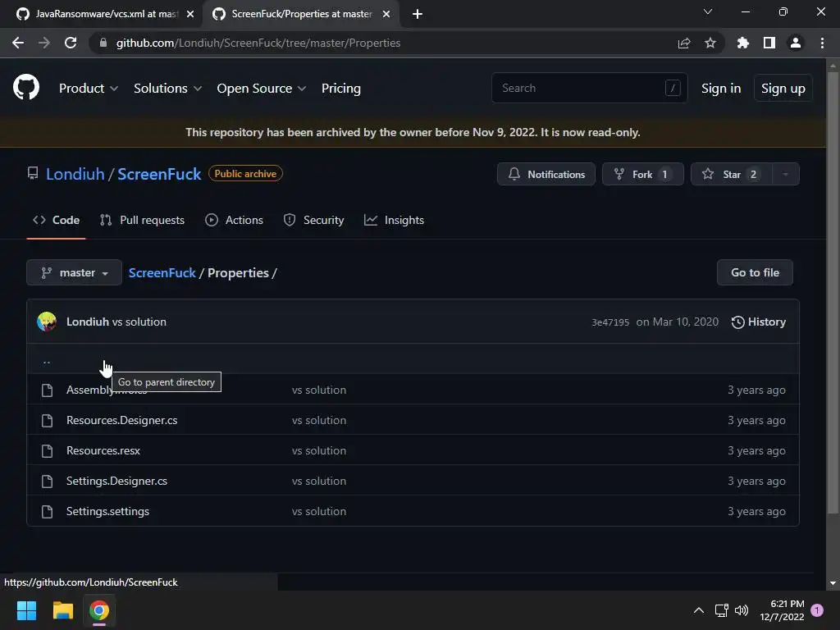Open the tab search chevron in title bar
This screenshot has height=630, width=840.
pos(708,11)
